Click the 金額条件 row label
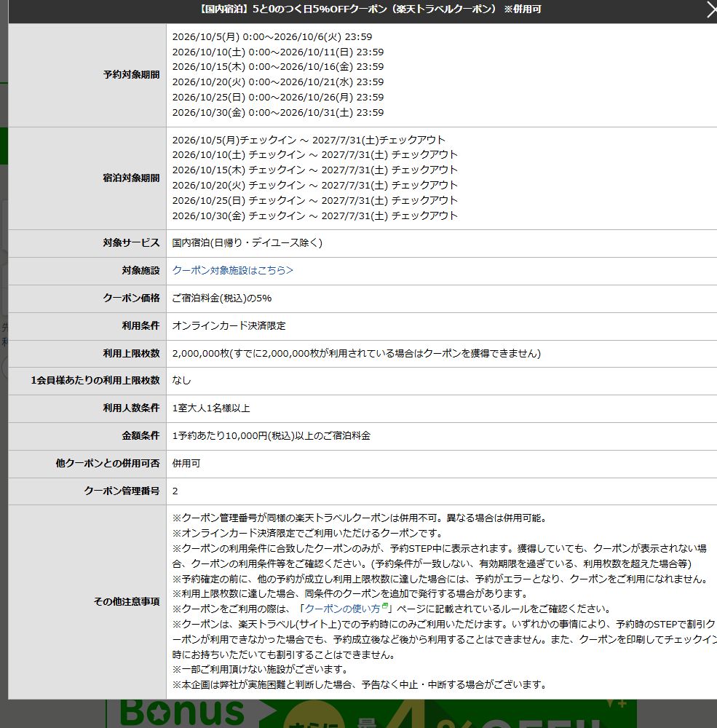The height and width of the screenshot is (728, 717). pyautogui.click(x=140, y=435)
